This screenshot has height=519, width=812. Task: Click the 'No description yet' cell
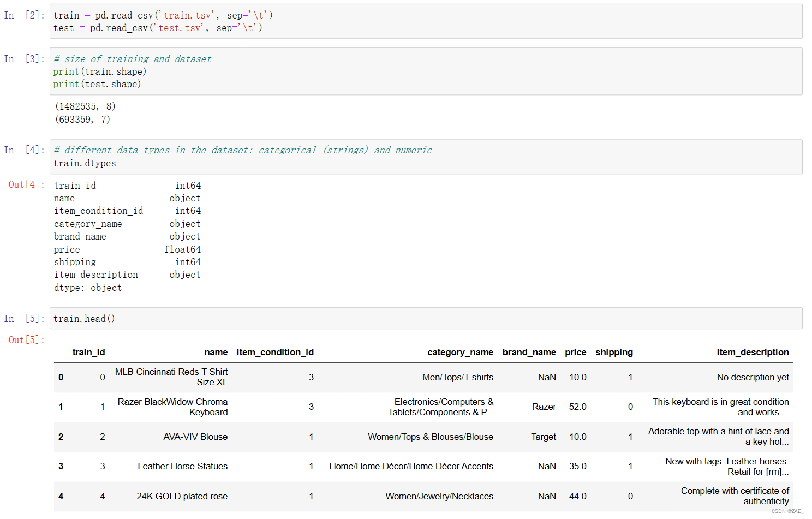pyautogui.click(x=753, y=377)
